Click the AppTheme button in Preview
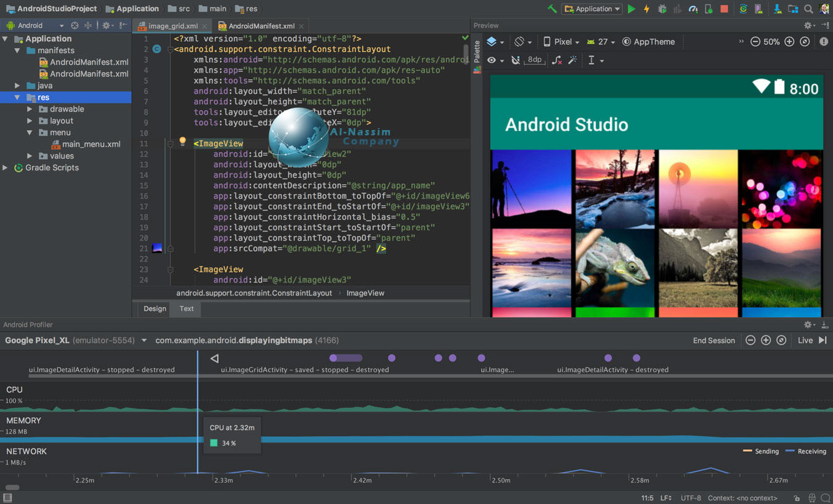 (649, 42)
